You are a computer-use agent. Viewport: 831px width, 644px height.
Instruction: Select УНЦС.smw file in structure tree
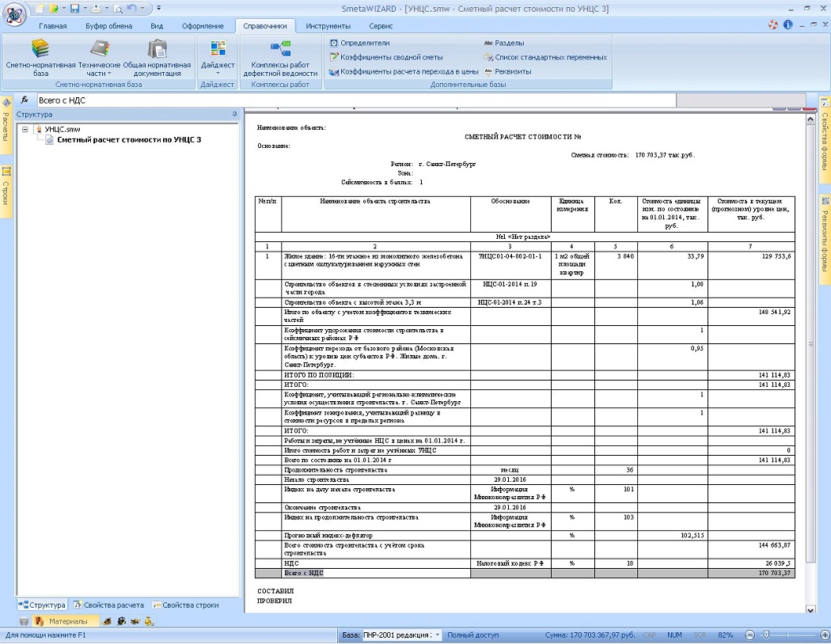pyautogui.click(x=63, y=129)
